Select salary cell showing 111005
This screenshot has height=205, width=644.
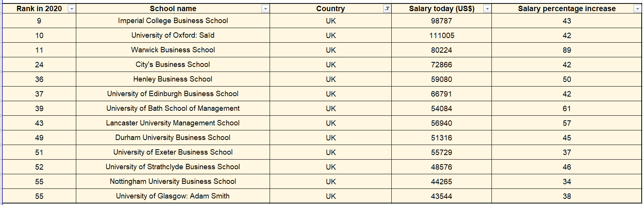click(x=441, y=35)
